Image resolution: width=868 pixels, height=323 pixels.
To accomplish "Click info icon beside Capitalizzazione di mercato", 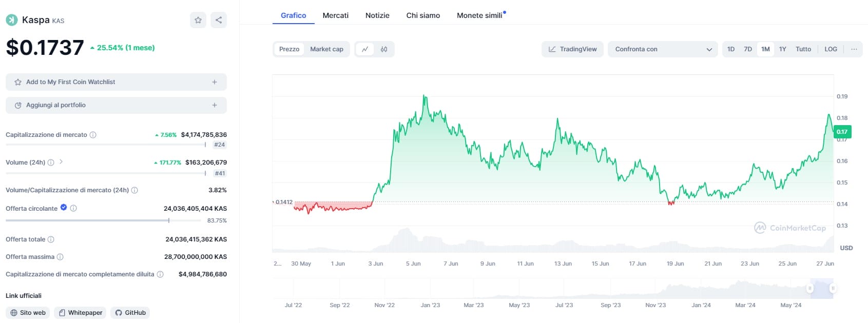I will pos(93,135).
